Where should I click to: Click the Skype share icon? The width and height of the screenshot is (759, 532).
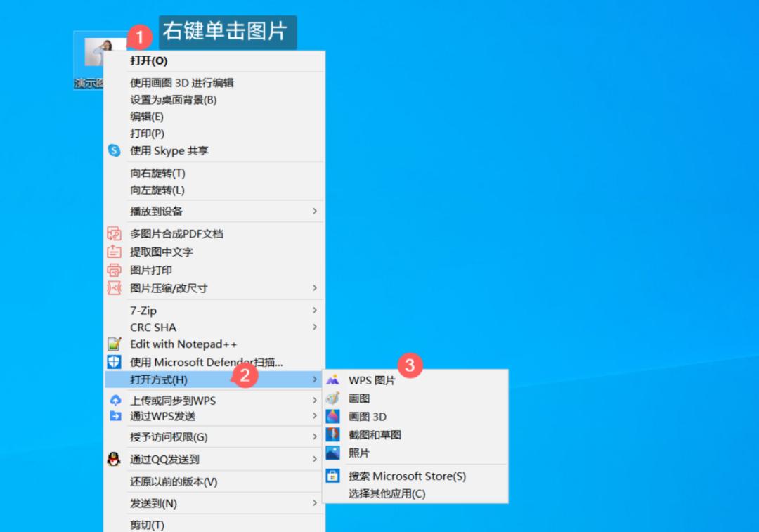(x=113, y=150)
